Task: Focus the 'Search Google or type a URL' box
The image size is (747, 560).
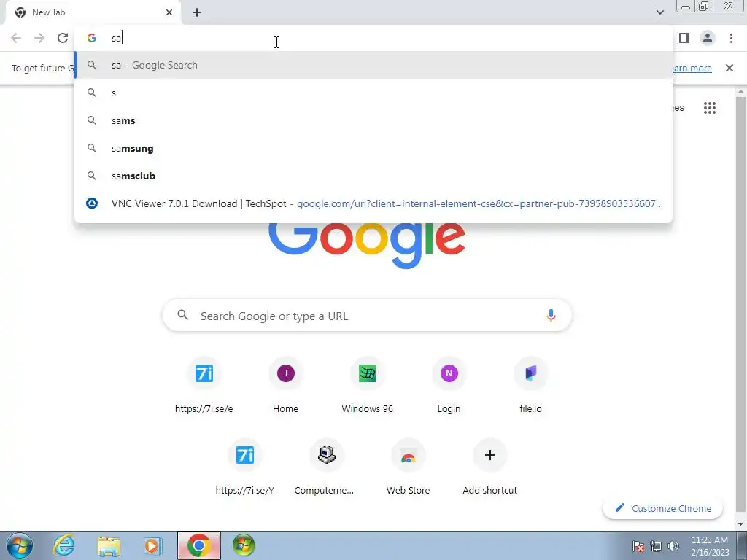Action: [367, 316]
